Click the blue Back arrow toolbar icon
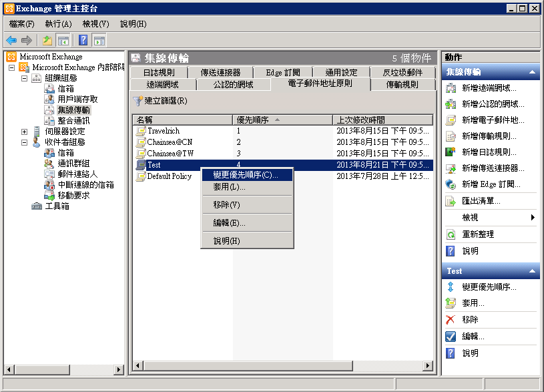 click(11, 41)
